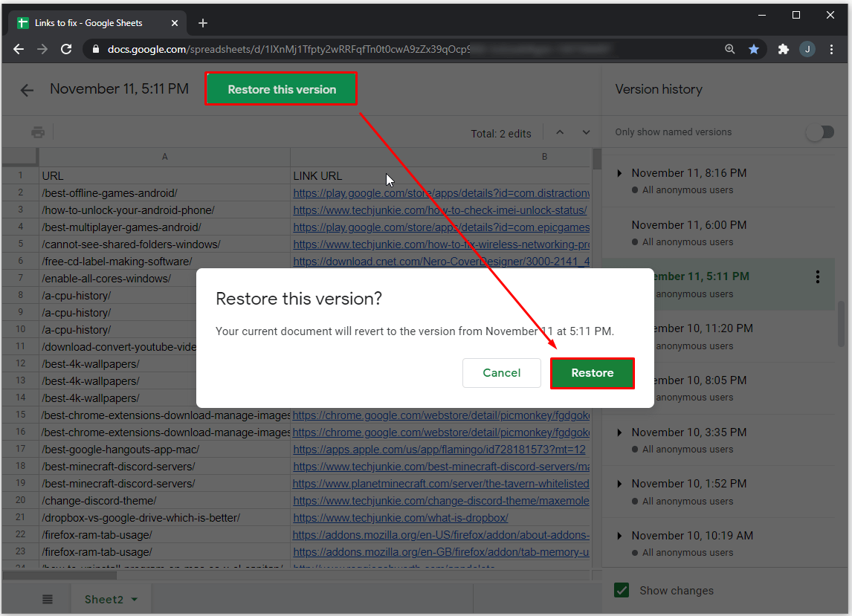
Task: Click the print icon in the toolbar
Action: pyautogui.click(x=38, y=133)
